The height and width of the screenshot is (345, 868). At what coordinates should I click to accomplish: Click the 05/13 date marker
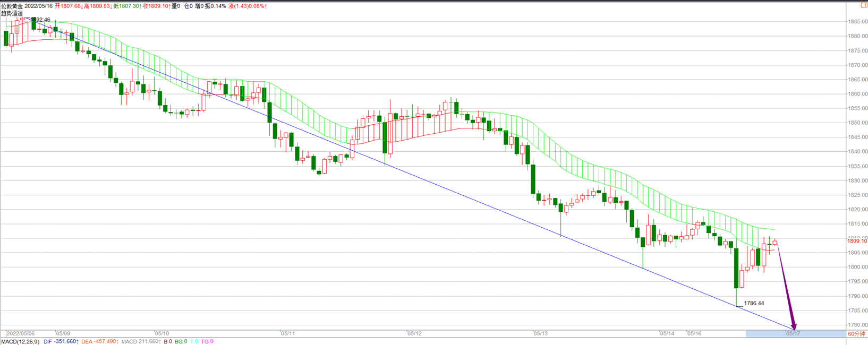[x=540, y=333]
